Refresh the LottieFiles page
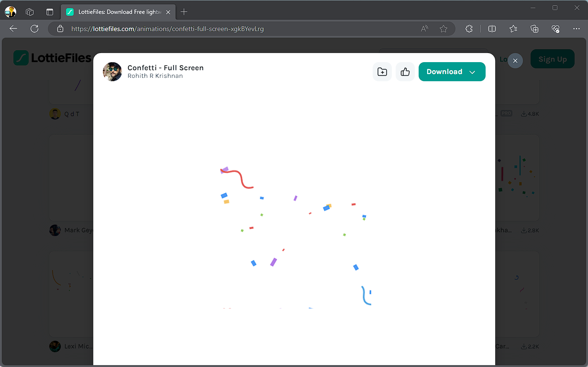 (x=34, y=29)
